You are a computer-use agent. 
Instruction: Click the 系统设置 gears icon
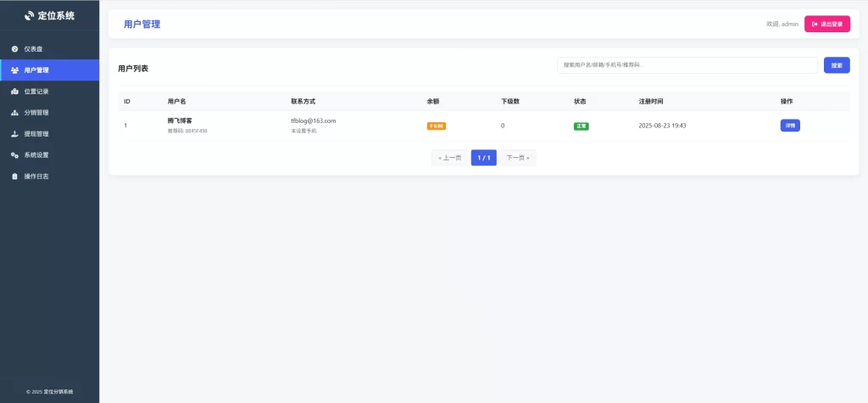(15, 155)
